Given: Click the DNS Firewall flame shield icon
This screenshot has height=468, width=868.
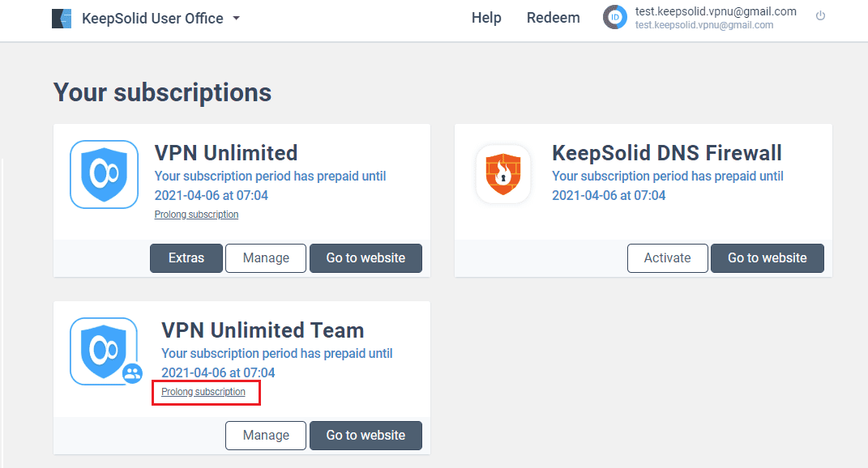Looking at the screenshot, I should click(x=503, y=174).
